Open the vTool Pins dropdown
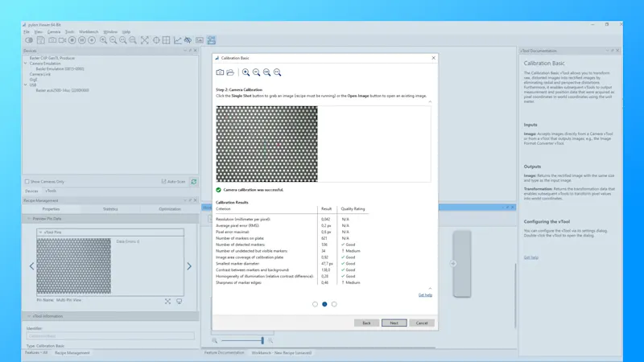644x362 pixels. [x=40, y=232]
